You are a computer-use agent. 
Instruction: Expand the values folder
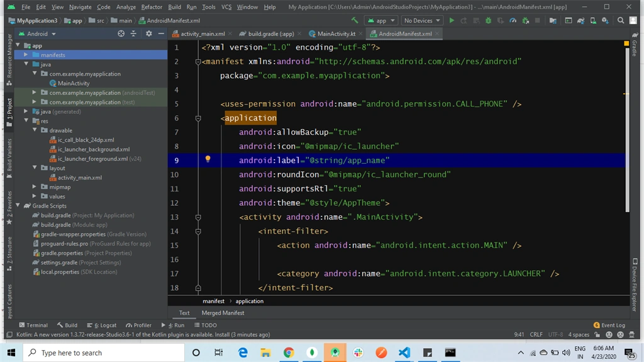[x=35, y=196]
